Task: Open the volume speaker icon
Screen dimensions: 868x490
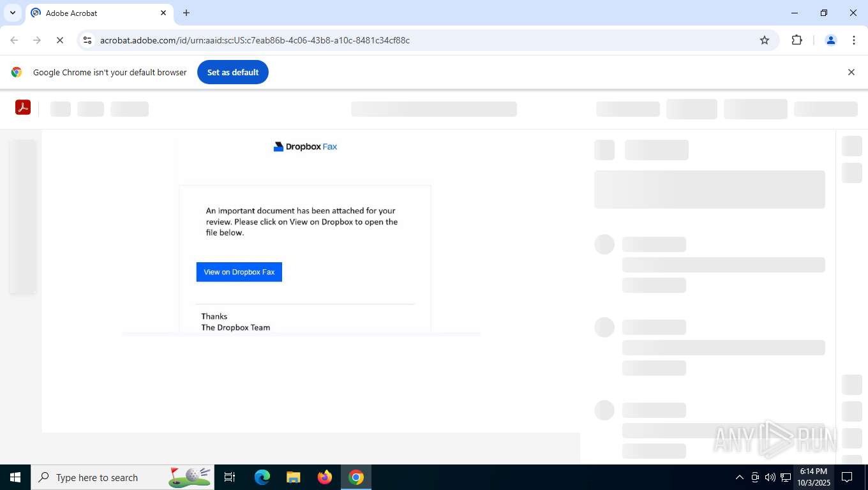Action: (770, 477)
